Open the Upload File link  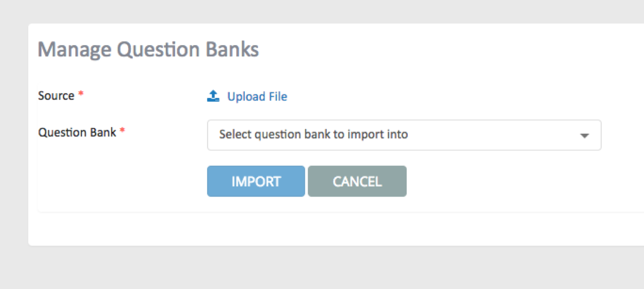point(247,96)
